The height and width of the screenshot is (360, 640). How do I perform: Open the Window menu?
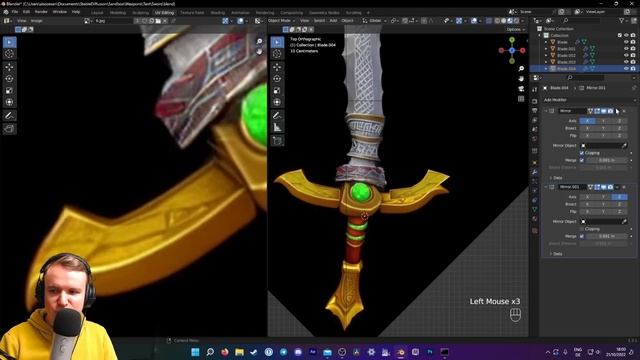60,12
